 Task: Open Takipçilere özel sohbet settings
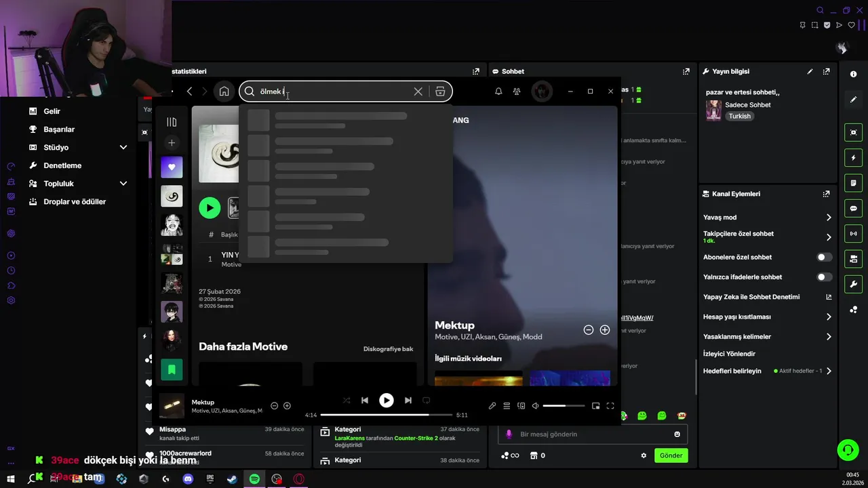pyautogui.click(x=767, y=237)
